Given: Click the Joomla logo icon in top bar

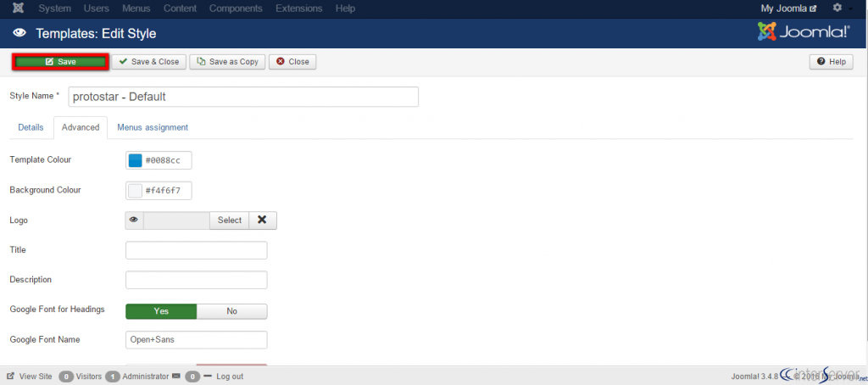Looking at the screenshot, I should 18,8.
